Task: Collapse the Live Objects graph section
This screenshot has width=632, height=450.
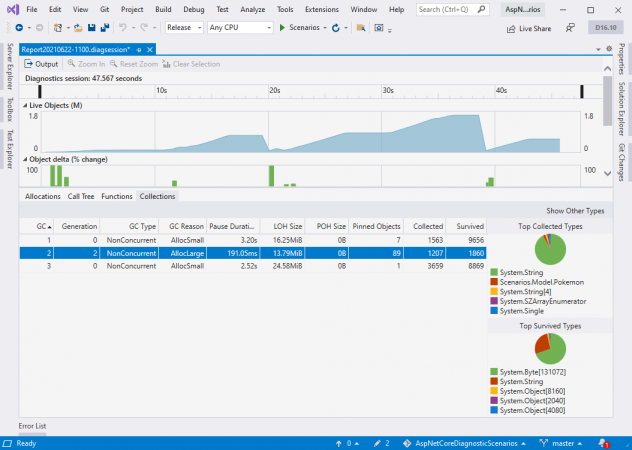Action: coord(25,105)
